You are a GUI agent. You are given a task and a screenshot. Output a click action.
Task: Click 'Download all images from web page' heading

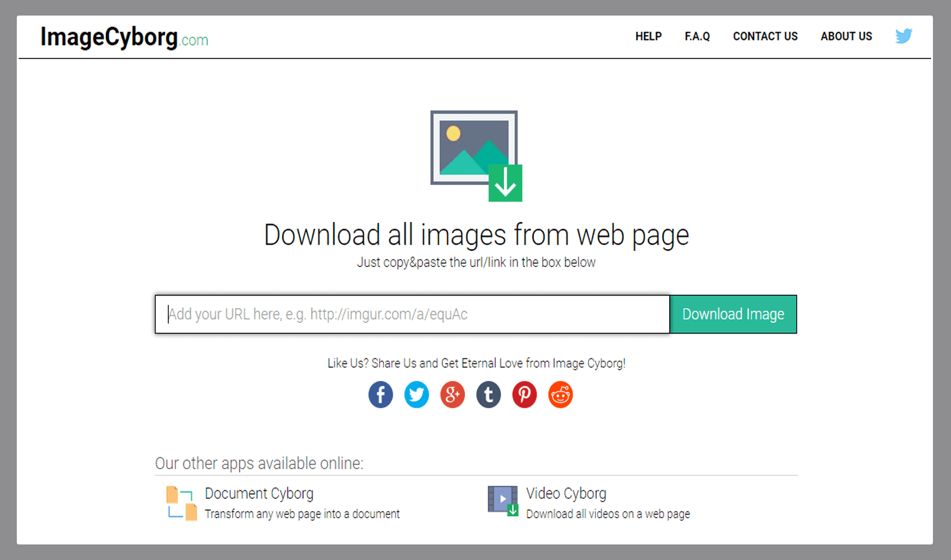click(476, 235)
